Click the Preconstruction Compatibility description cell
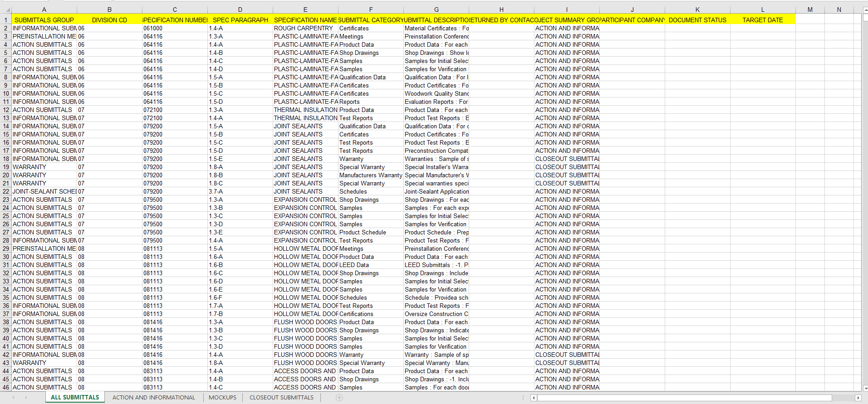Screen dimensions: 868x404 click(x=436, y=151)
